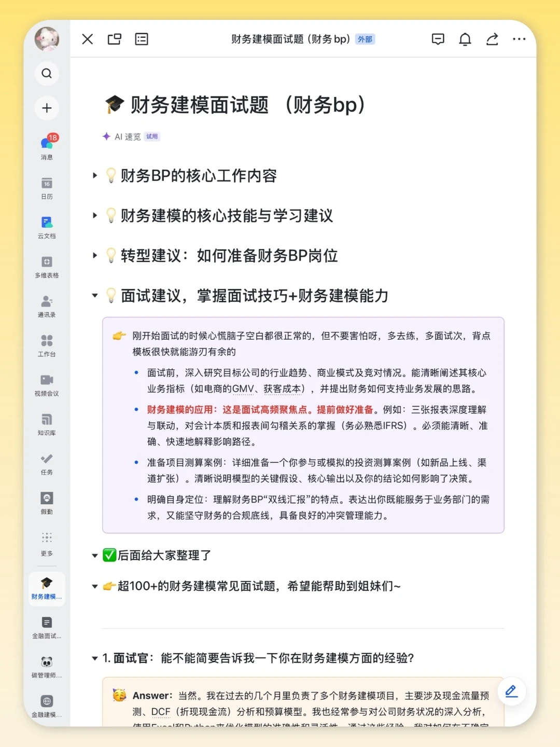The image size is (560, 747).
Task: Show the document outline icon
Action: [141, 39]
